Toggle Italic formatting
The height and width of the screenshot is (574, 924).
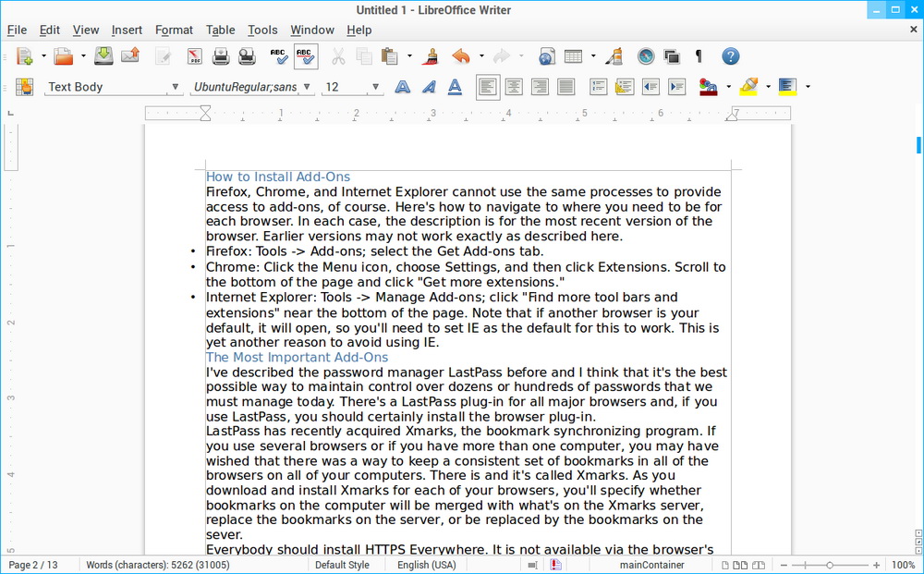429,87
